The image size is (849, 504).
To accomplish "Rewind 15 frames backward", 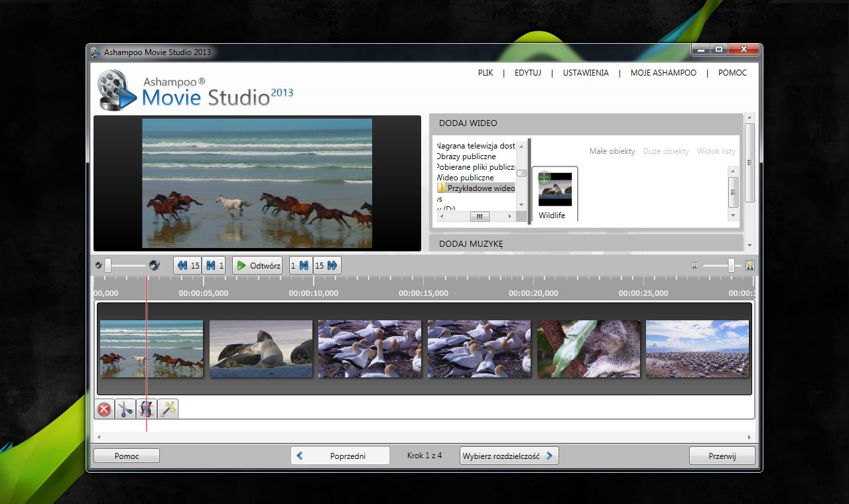I will tap(188, 265).
